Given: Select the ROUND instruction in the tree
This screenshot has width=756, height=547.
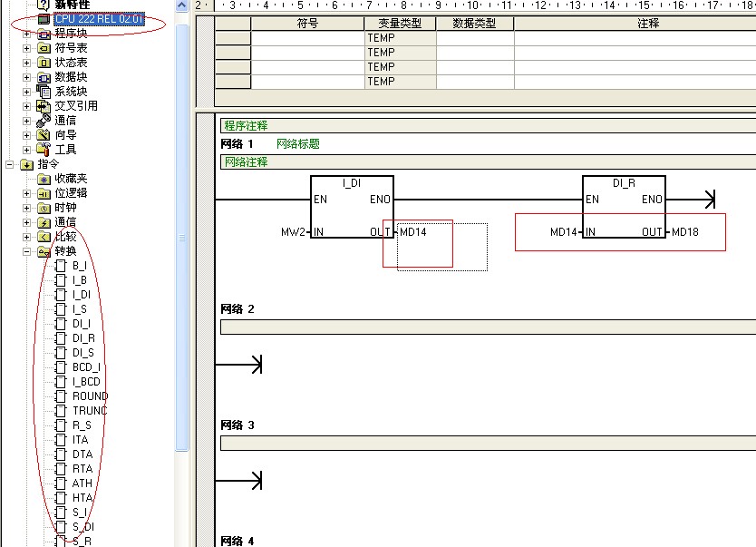Looking at the screenshot, I should [x=90, y=396].
